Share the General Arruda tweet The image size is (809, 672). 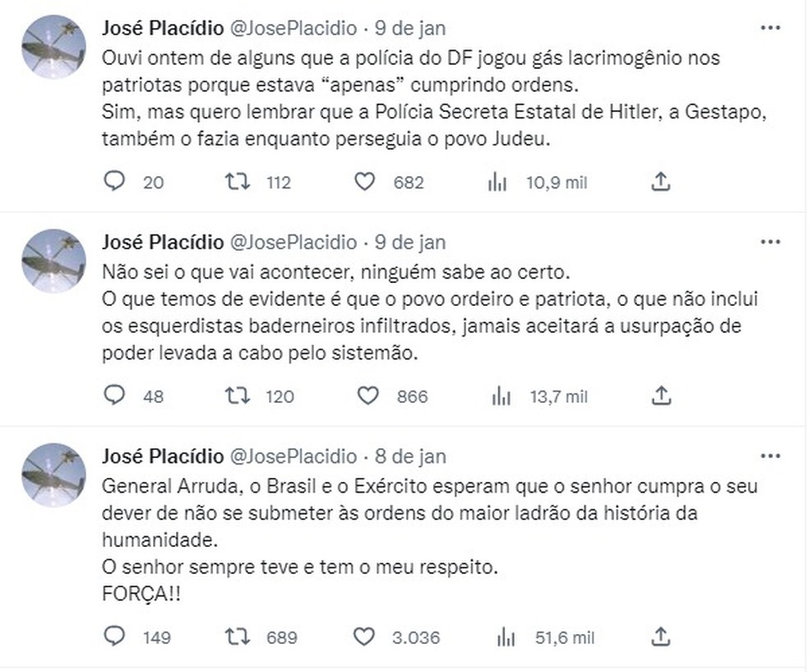[x=661, y=637]
